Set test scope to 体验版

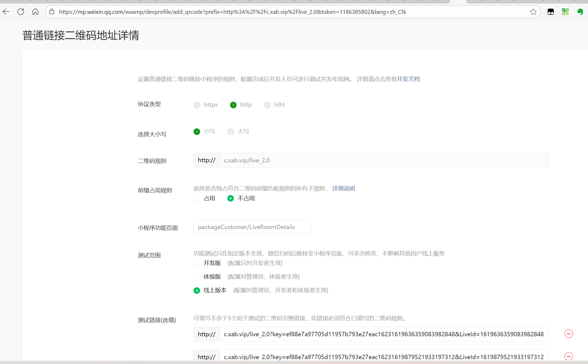(197, 277)
